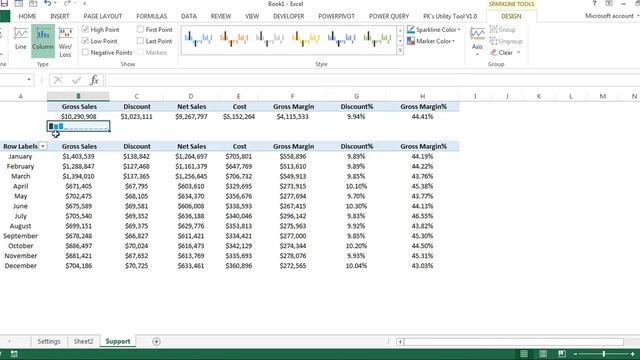This screenshot has width=640, height=360.
Task: Click the Ungroup sparklines button
Action: [x=506, y=41]
